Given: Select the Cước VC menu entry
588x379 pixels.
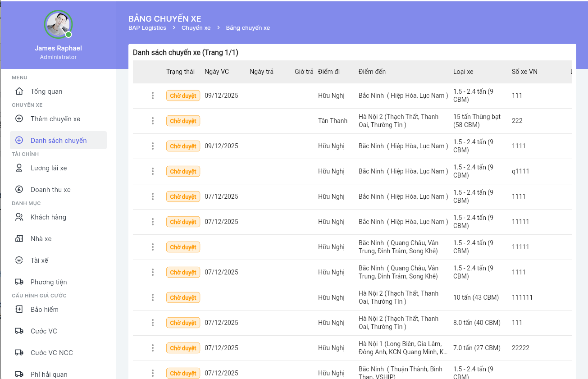Looking at the screenshot, I should 44,331.
